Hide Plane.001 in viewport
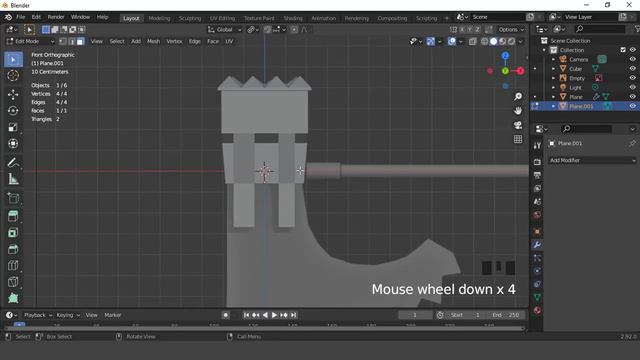The height and width of the screenshot is (360, 640). [x=632, y=106]
